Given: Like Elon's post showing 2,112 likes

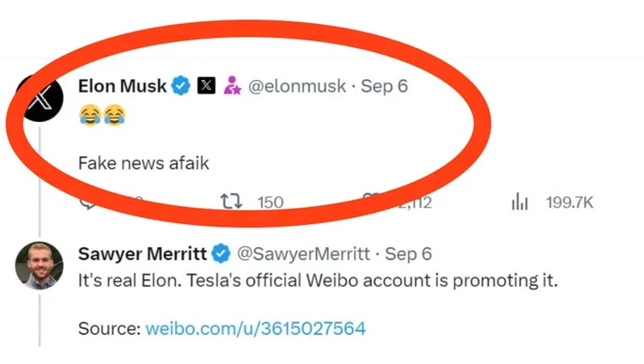Looking at the screenshot, I should [371, 203].
